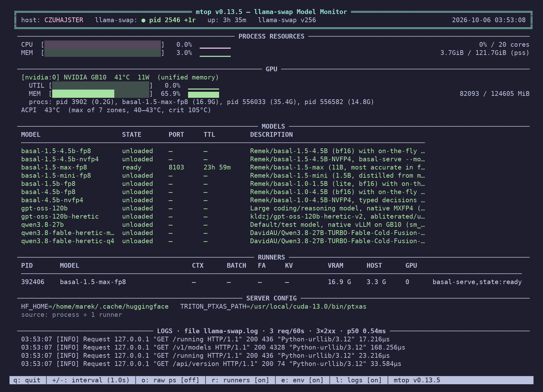
Task: Select basal-1.5-max-fp8 in the MODELS table
Action: [x=223, y=167]
